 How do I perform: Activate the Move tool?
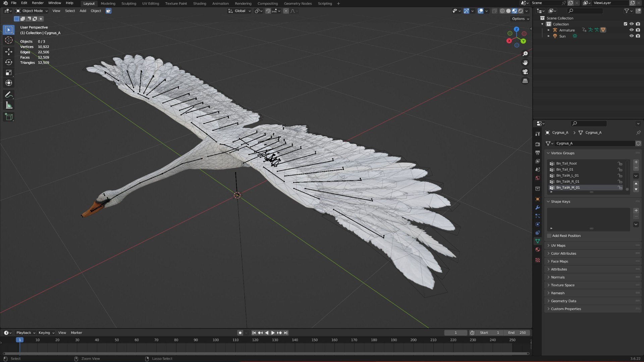[9, 52]
